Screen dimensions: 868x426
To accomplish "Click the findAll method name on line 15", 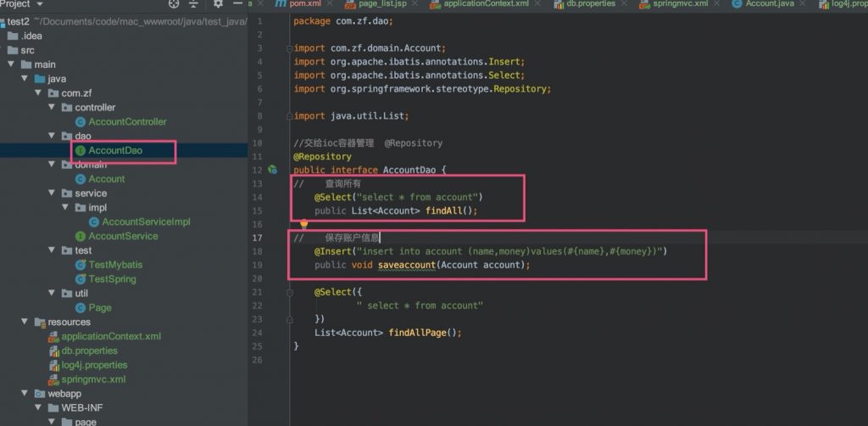I will click(443, 210).
